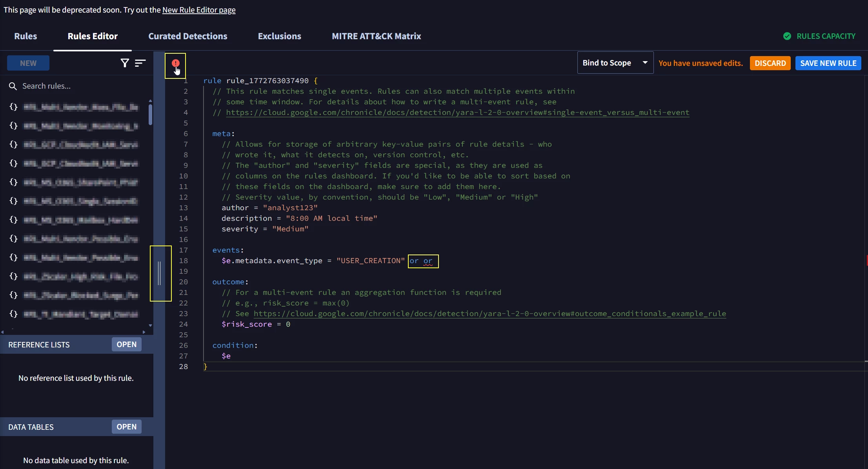
Task: Select the last visible rule's braces icon
Action: point(13,314)
